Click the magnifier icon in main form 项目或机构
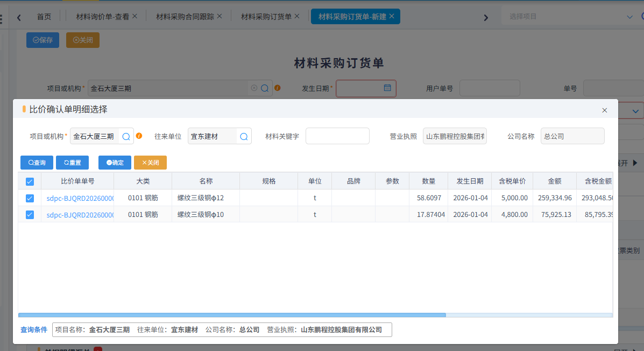644x351 pixels. point(264,88)
